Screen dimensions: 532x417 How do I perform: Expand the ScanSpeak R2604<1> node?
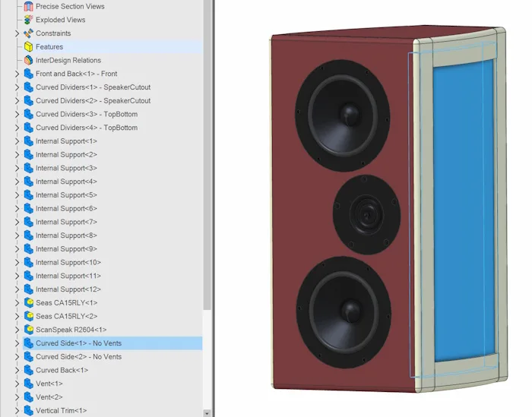(x=17, y=330)
